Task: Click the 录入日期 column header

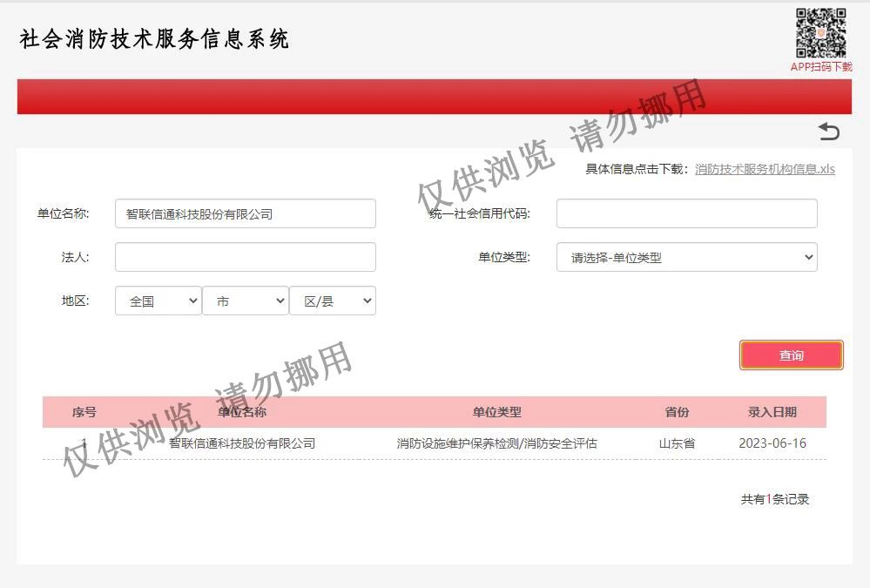Action: coord(772,412)
